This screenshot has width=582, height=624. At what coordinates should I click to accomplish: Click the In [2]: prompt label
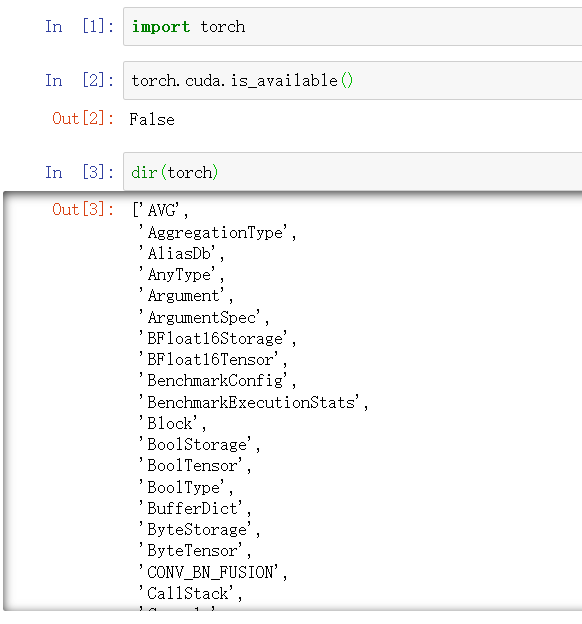coord(79,80)
